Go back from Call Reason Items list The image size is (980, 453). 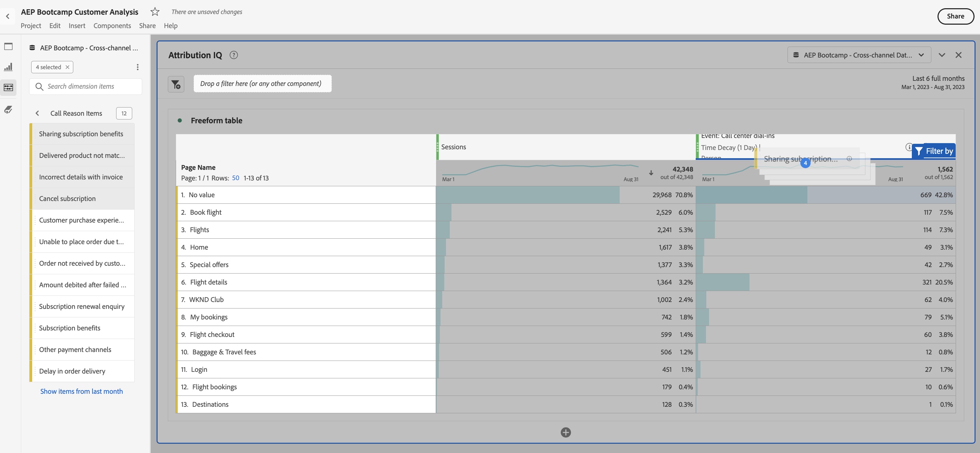[37, 113]
